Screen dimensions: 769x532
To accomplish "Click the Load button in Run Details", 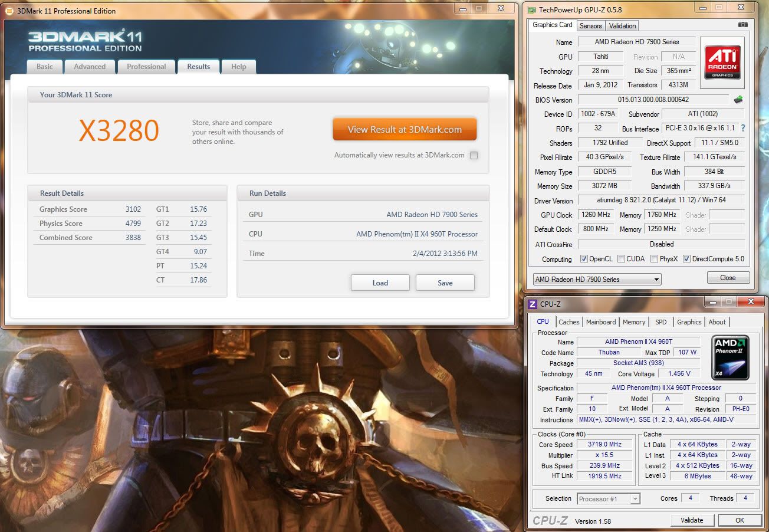I will point(380,283).
